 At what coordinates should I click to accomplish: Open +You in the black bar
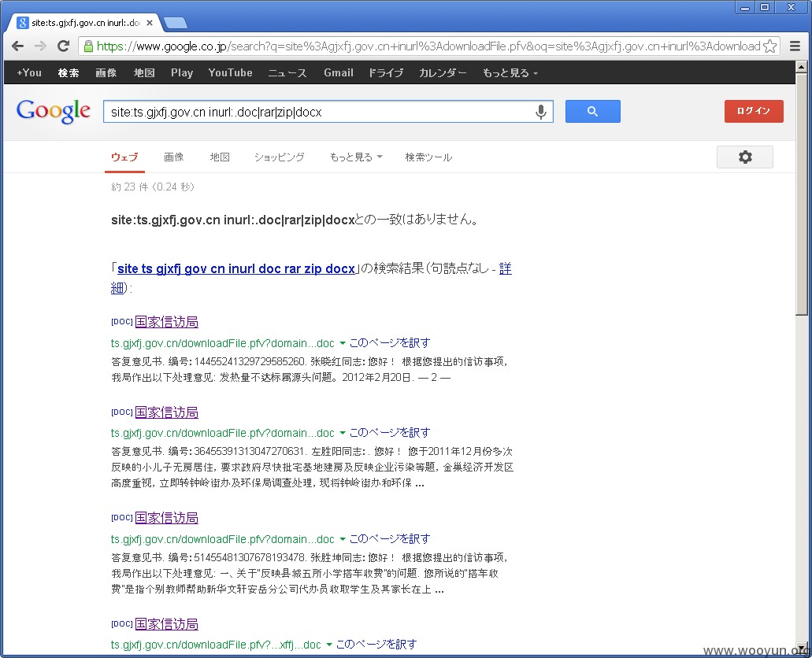click(29, 73)
